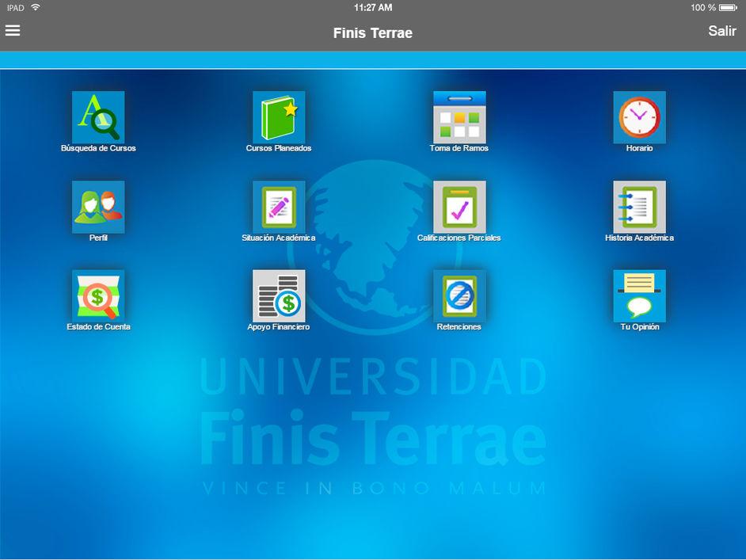Tap the Salir logout button
The height and width of the screenshot is (560, 746).
721,31
